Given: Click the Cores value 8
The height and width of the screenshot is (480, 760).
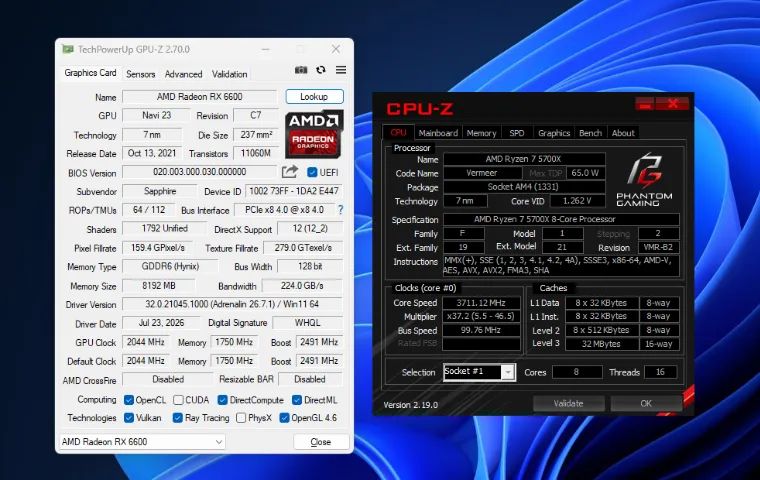Looking at the screenshot, I should coord(577,372).
